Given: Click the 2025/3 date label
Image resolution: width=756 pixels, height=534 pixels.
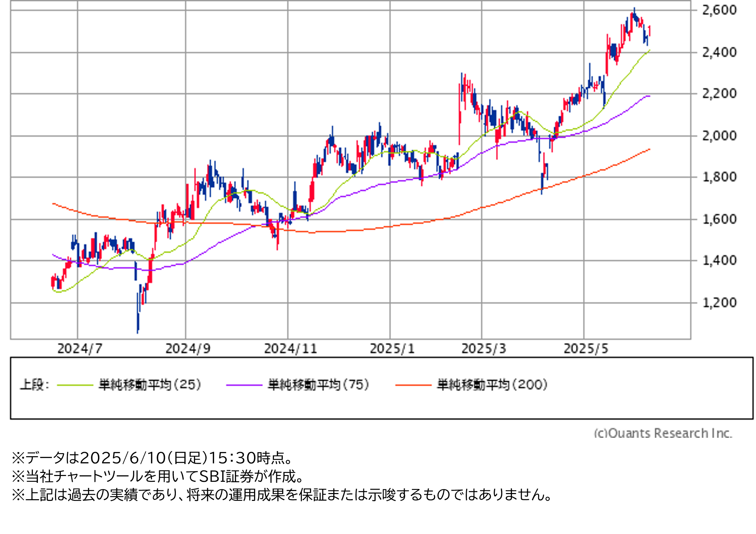Looking at the screenshot, I should (484, 349).
